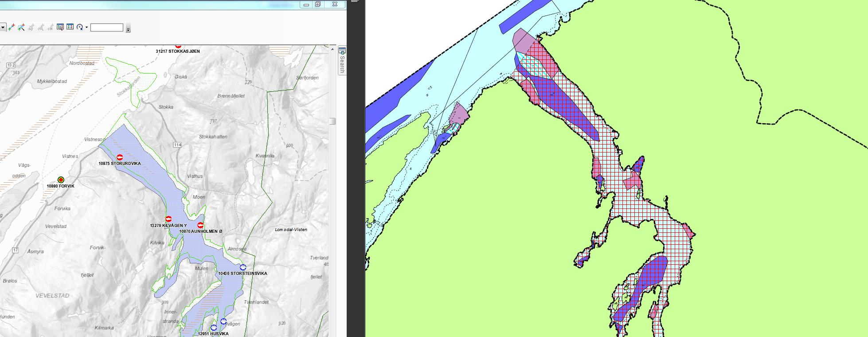Screen dimensions: 868x337
Task: Click the greyed Select Link tool
Action: click(x=31, y=27)
